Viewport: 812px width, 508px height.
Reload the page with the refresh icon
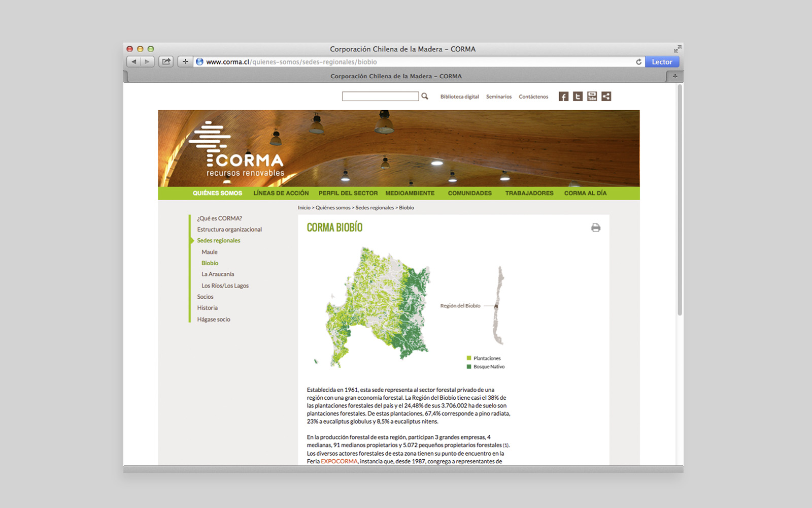click(x=638, y=62)
